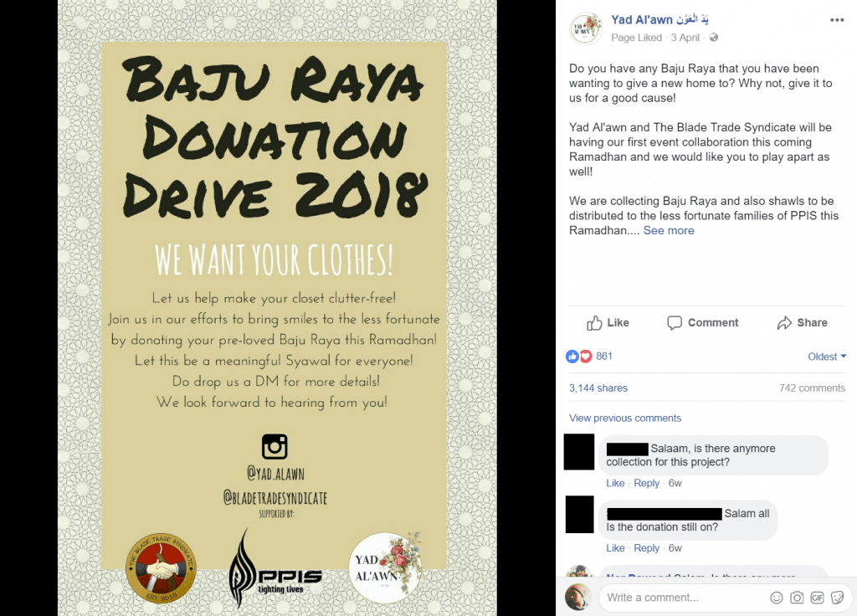
Task: Like the 'Is the donation still on?' comment
Action: (x=615, y=548)
